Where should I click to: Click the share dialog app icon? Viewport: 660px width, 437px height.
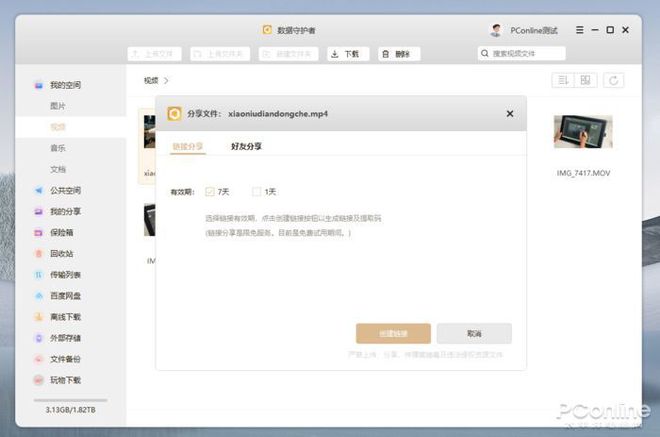tap(174, 114)
